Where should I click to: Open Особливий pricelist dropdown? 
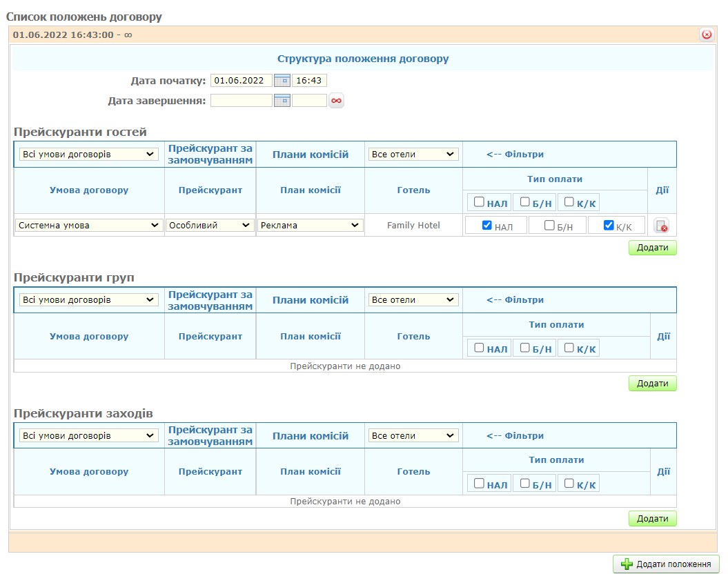click(210, 226)
